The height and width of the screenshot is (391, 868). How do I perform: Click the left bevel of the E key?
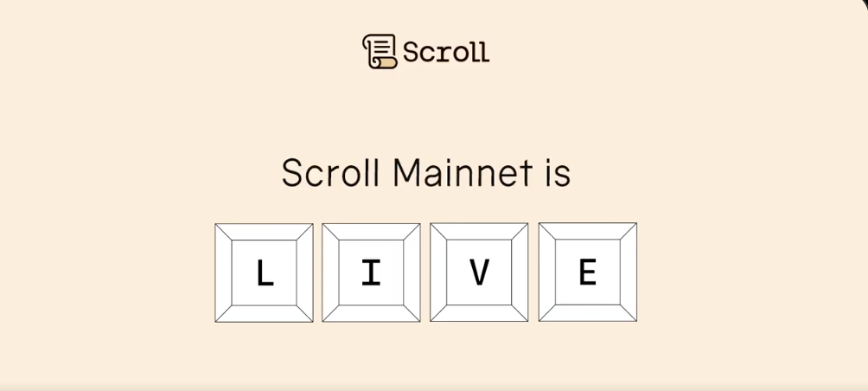click(546, 272)
